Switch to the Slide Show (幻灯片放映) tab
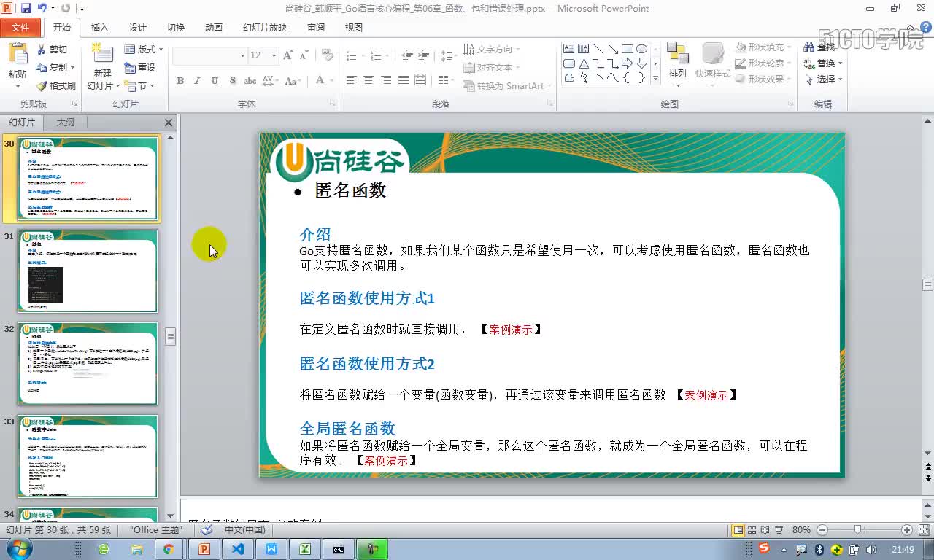Screen dimensions: 934x560 pos(265,27)
